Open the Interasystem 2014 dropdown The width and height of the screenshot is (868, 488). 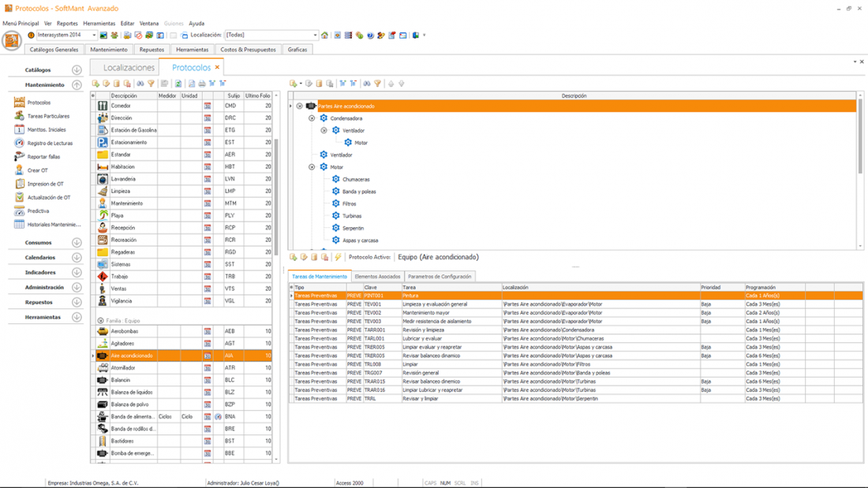pos(94,35)
